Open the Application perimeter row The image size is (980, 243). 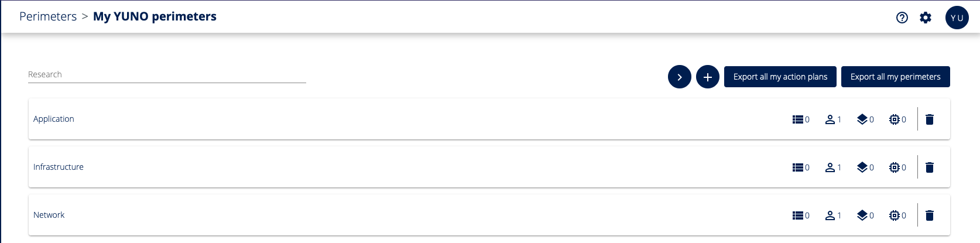pyautogui.click(x=54, y=119)
